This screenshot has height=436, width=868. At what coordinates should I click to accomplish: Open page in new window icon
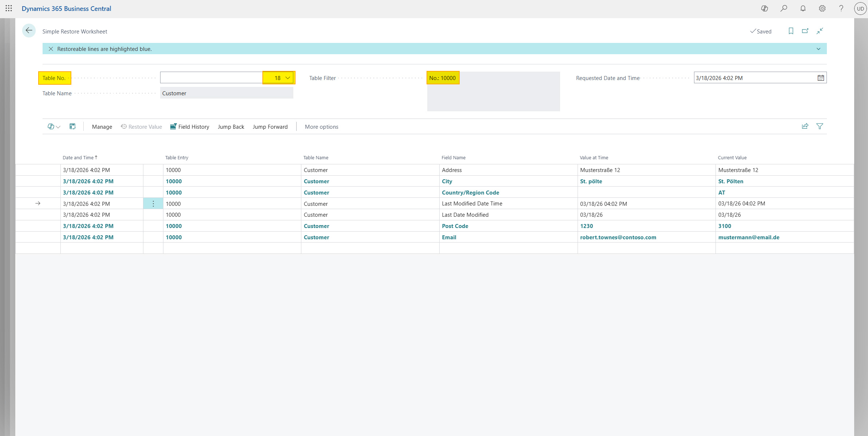pos(805,31)
